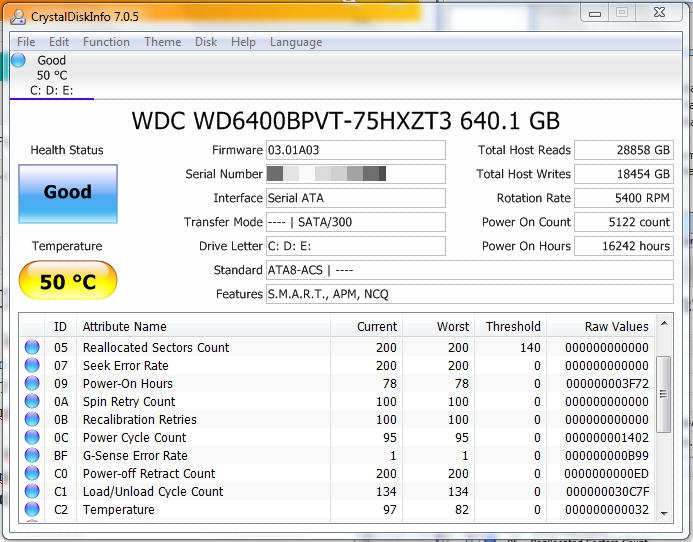Close the CrystalDiskInfo window

[659, 13]
